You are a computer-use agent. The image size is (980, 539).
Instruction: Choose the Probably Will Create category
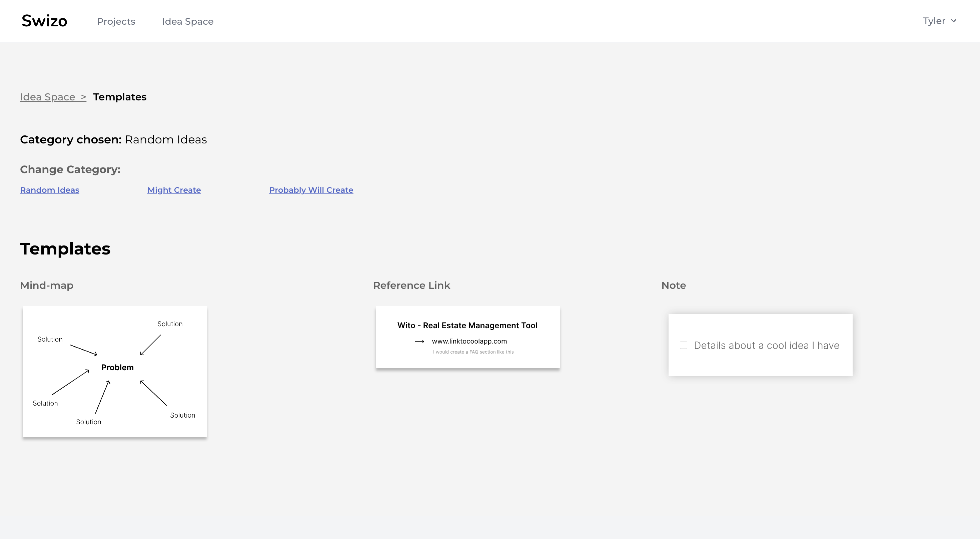(311, 190)
